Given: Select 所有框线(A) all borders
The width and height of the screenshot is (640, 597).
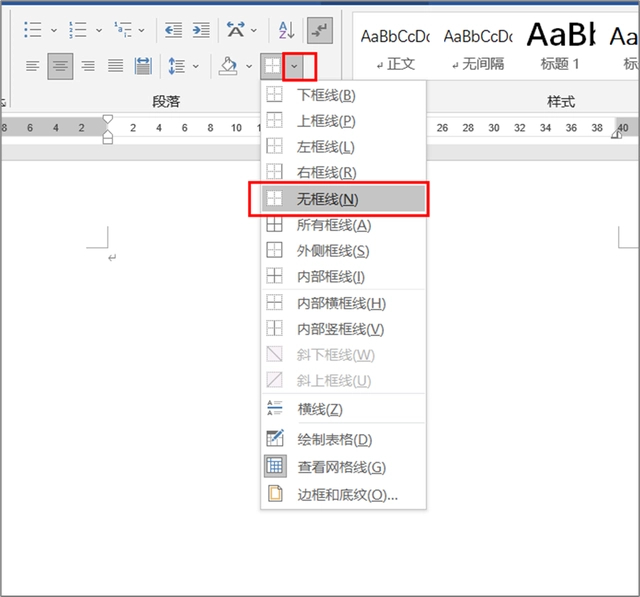Looking at the screenshot, I should click(x=343, y=225).
